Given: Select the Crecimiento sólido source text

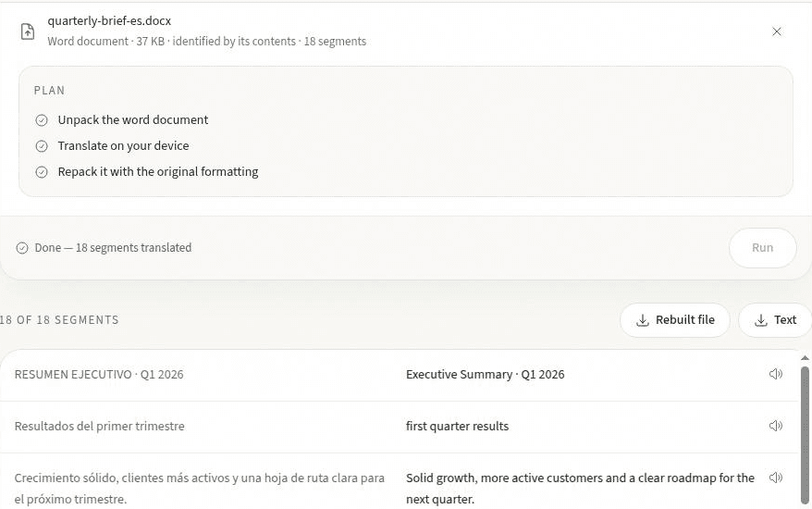Looking at the screenshot, I should pyautogui.click(x=200, y=489).
